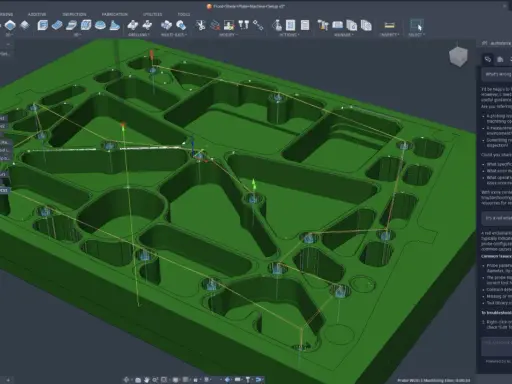Viewport: 512px width, 384px height.
Task: Expand the 3D group dropdown
Action: pyautogui.click(x=77, y=35)
